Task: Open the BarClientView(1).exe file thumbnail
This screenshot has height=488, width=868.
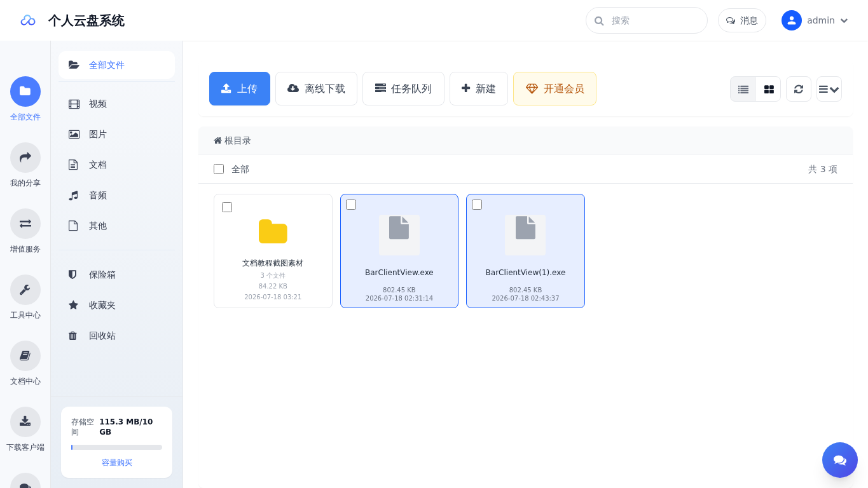Action: tap(525, 235)
